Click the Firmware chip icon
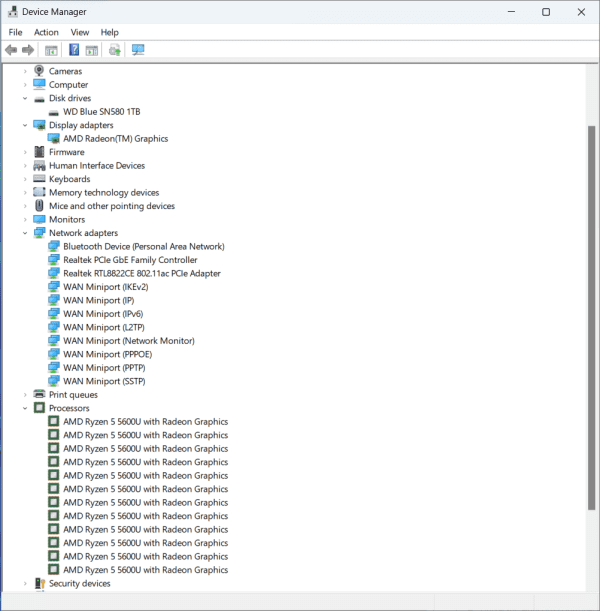This screenshot has height=611, width=600. click(x=39, y=152)
